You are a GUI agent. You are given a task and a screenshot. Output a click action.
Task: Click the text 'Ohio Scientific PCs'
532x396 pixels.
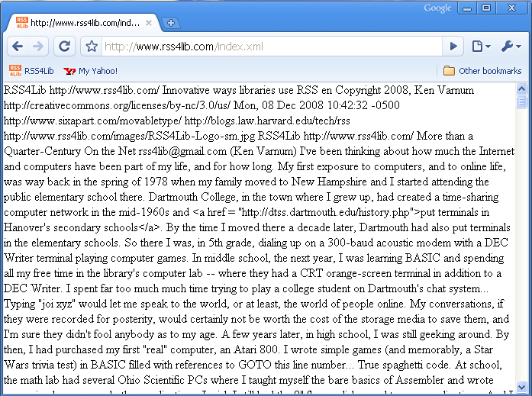pos(163,380)
